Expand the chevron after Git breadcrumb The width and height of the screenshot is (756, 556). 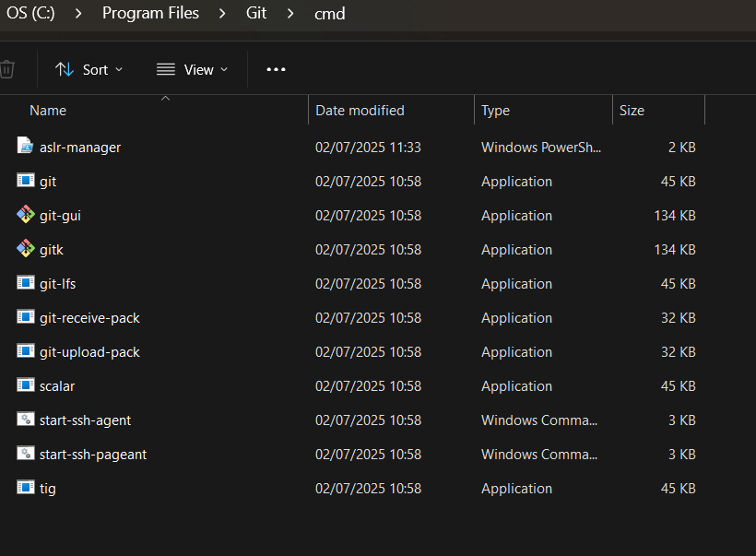pos(290,14)
